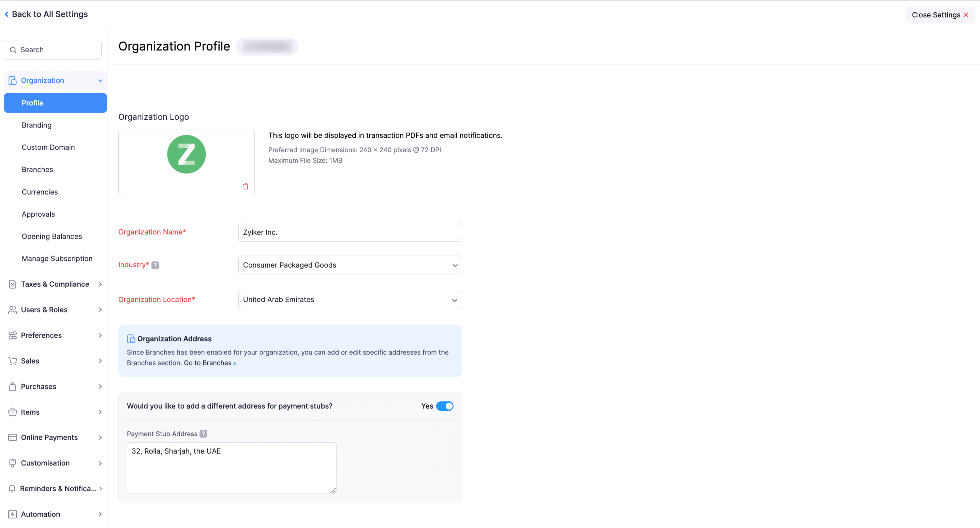Image resolution: width=980 pixels, height=528 pixels.
Task: Click the Taxes & Compliance expand icon
Action: (100, 284)
